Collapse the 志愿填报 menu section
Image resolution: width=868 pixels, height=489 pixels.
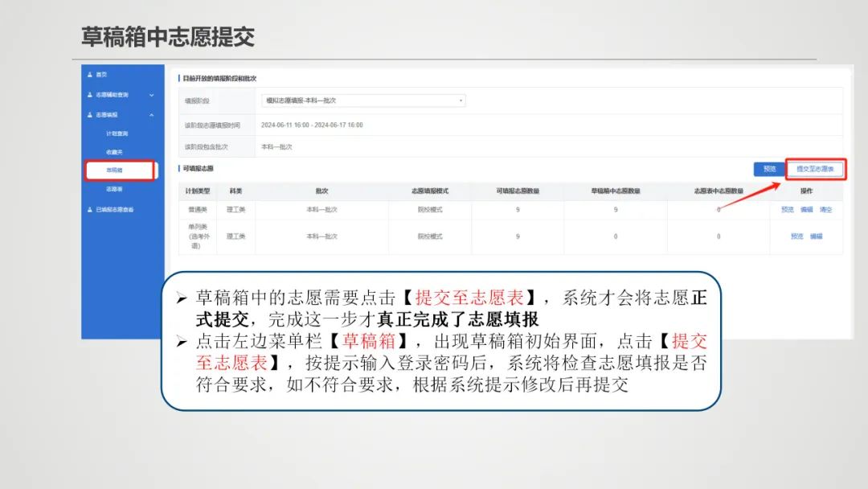[x=152, y=113]
